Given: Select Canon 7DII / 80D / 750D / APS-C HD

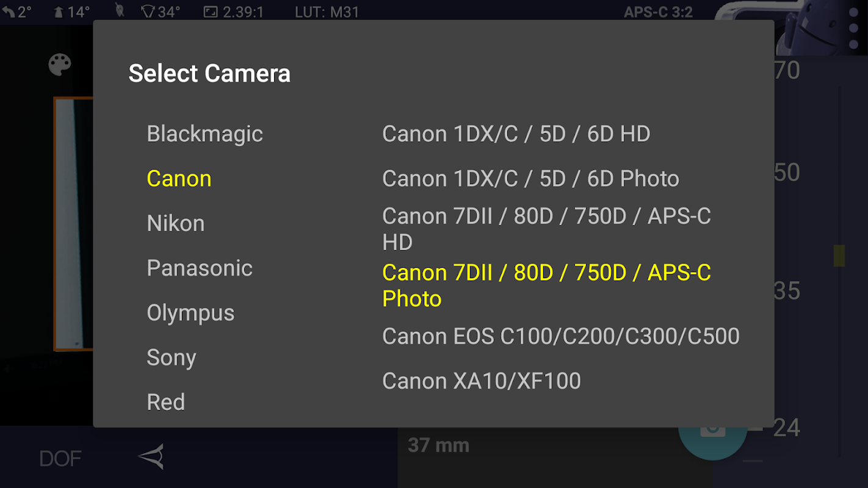Looking at the screenshot, I should click(x=546, y=229).
